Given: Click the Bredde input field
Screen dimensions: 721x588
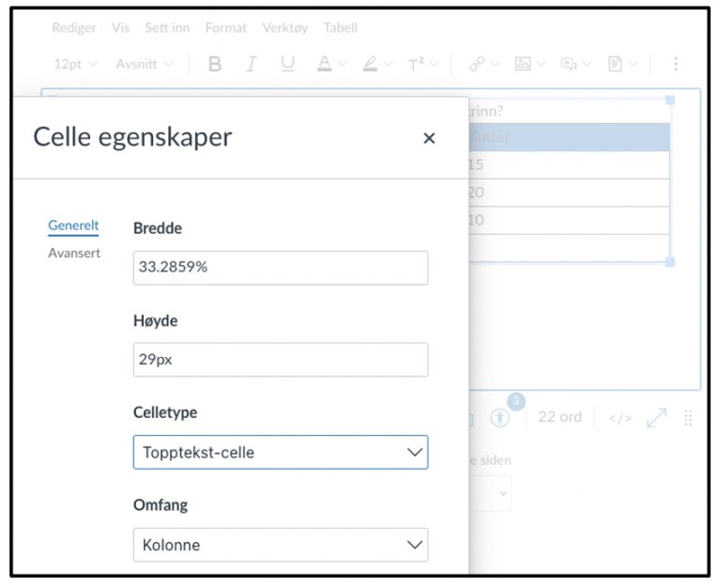Looking at the screenshot, I should coord(280,267).
